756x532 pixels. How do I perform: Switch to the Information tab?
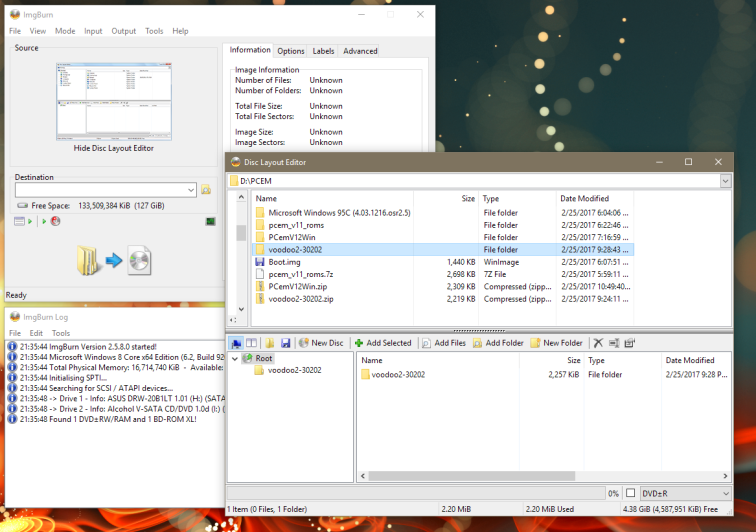249,50
